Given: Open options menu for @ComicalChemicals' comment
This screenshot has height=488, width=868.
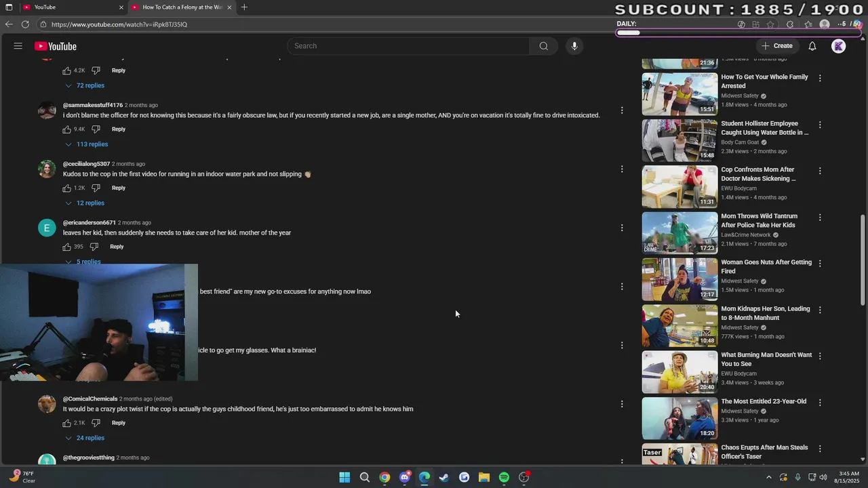Looking at the screenshot, I should pyautogui.click(x=622, y=404).
